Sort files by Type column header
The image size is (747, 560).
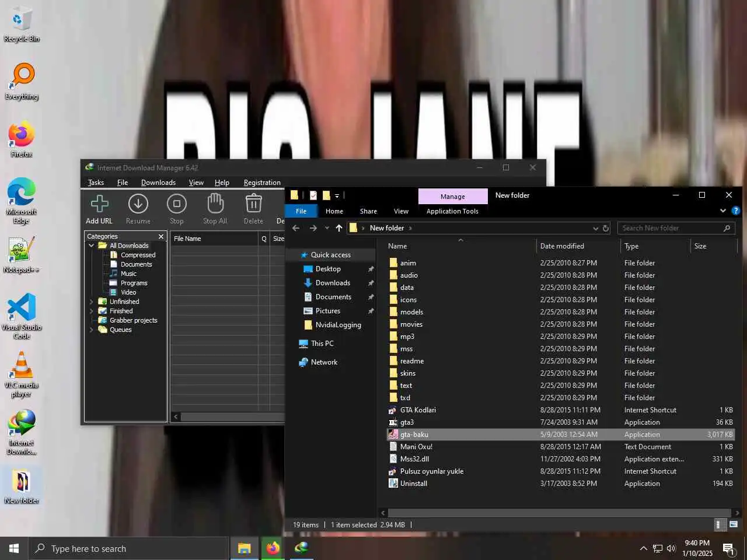tap(655, 246)
